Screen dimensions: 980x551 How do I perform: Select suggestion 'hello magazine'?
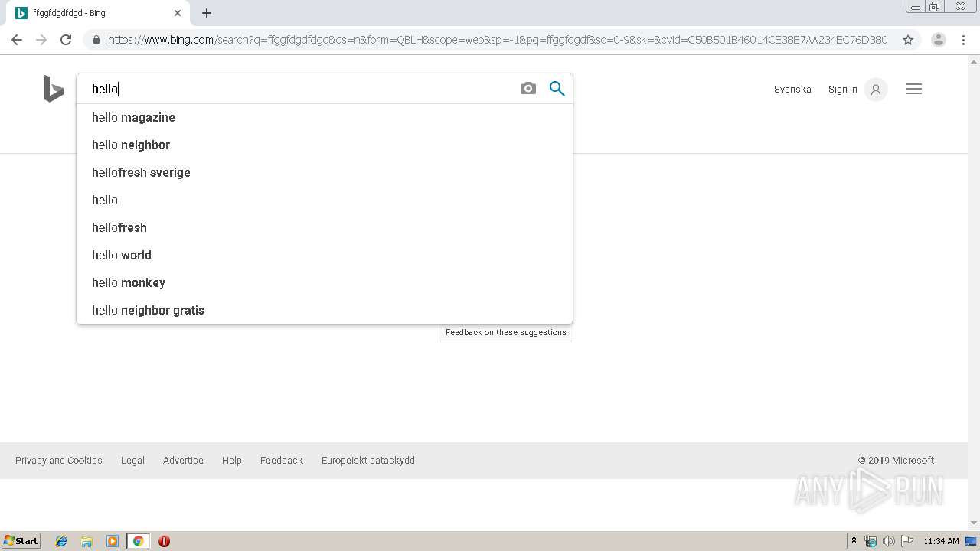pyautogui.click(x=325, y=117)
